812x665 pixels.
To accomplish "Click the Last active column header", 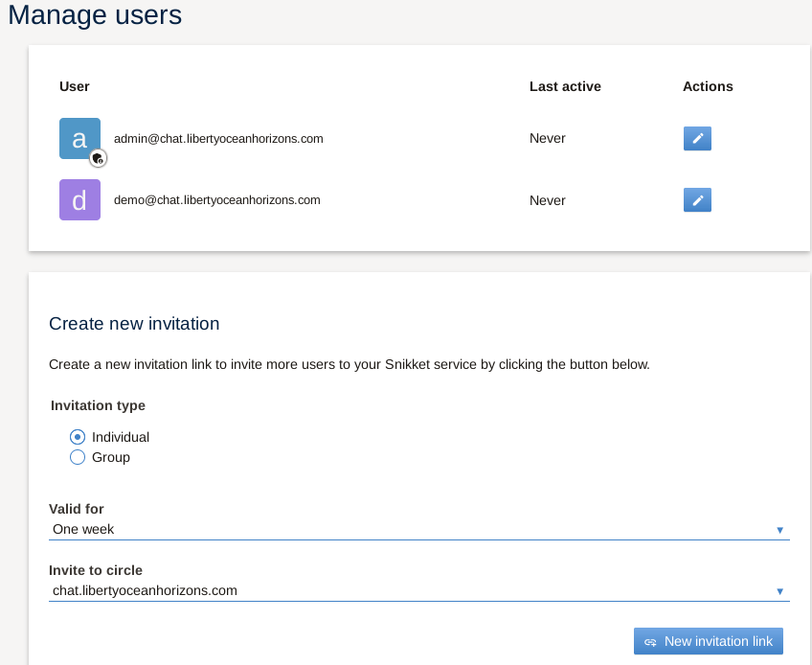I will (565, 86).
